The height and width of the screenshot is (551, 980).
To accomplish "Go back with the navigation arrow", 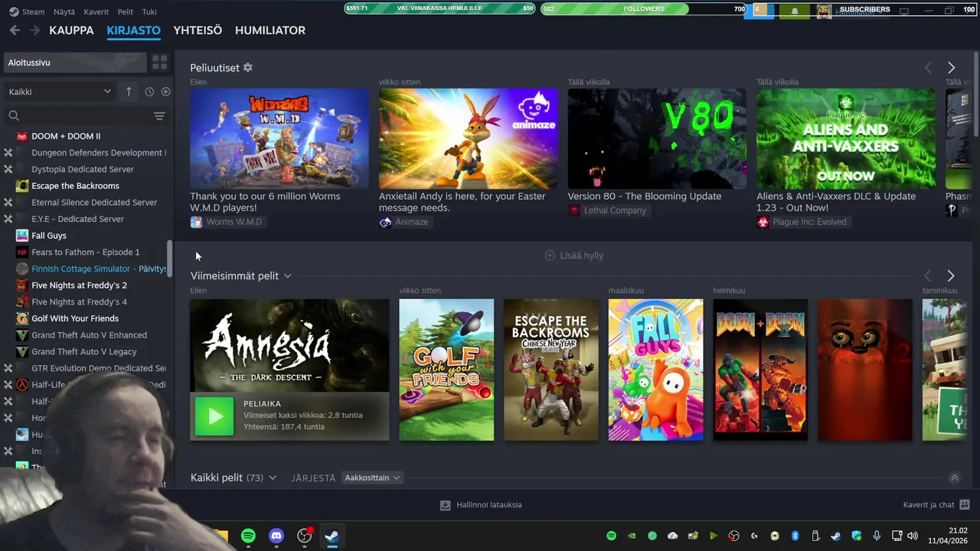I will point(15,30).
